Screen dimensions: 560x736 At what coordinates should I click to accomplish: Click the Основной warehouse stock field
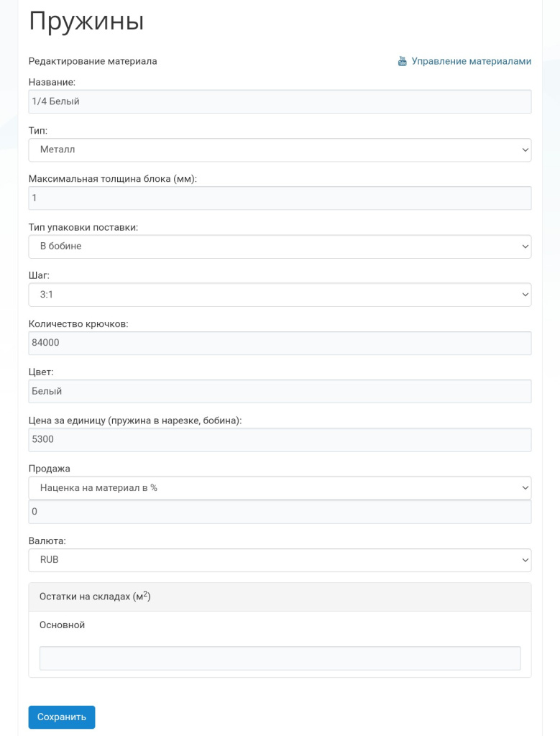click(280, 658)
